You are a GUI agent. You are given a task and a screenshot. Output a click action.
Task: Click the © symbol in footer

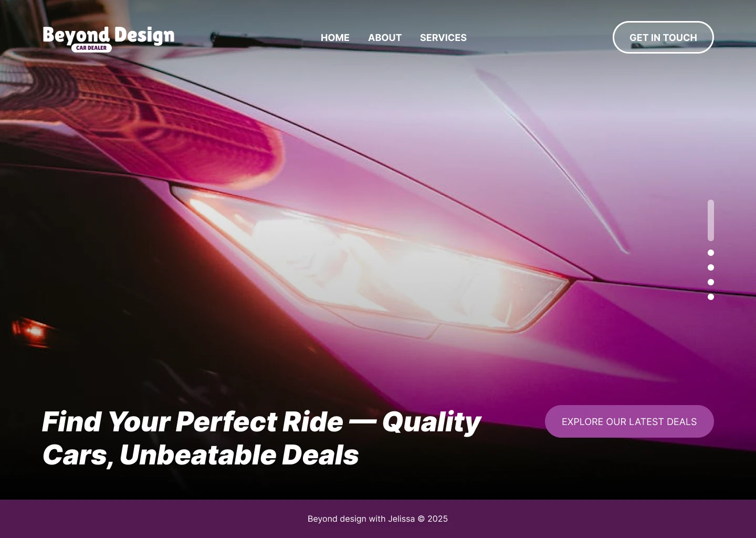[421, 519]
